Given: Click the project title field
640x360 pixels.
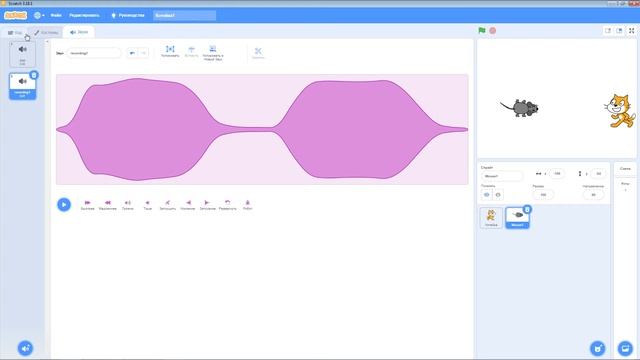Looking at the screenshot, I should pos(184,16).
